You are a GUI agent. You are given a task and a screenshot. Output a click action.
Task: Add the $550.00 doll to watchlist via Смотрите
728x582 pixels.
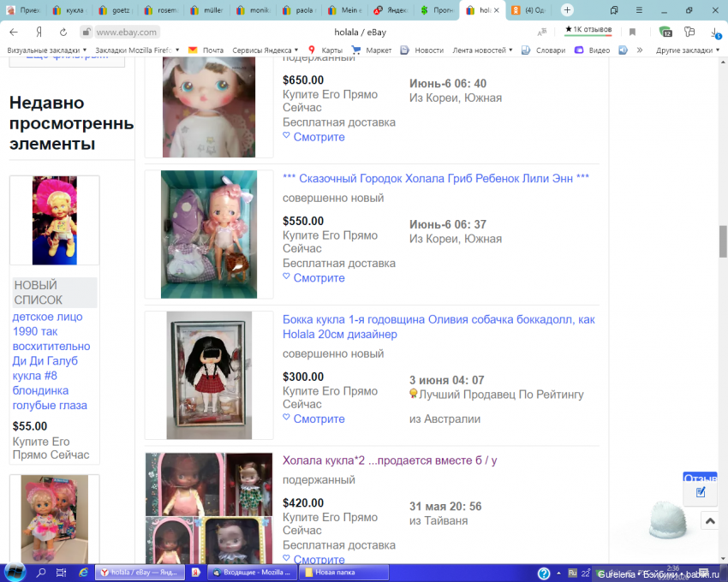click(313, 278)
